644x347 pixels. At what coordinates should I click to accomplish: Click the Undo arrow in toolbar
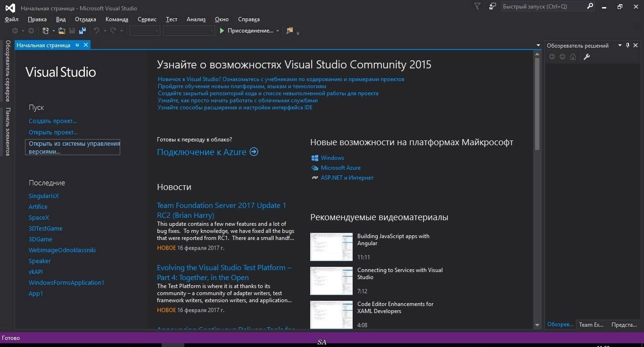click(97, 31)
